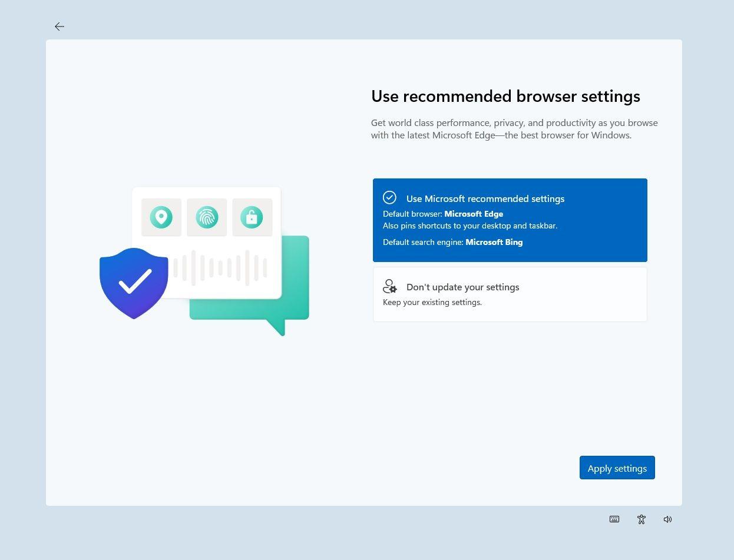Click the unlocked padlock icon tile
734x560 pixels.
tap(252, 217)
